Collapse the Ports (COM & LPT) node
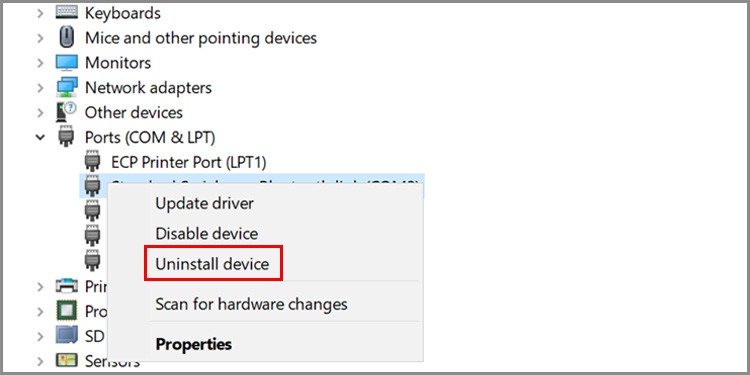 41,137
